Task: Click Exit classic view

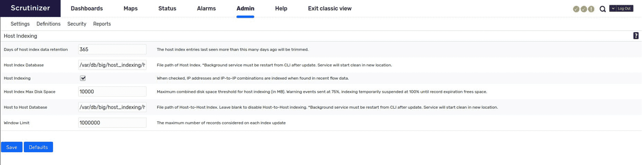Action: coord(330,8)
